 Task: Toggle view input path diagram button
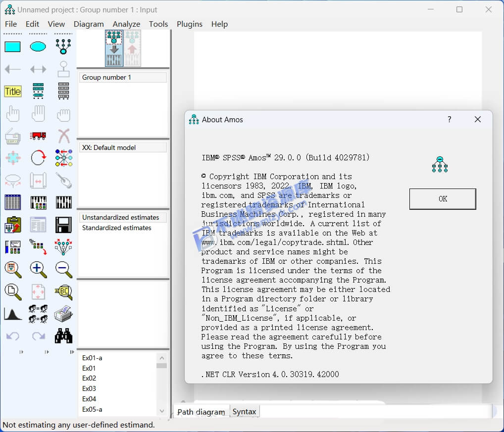click(114, 48)
